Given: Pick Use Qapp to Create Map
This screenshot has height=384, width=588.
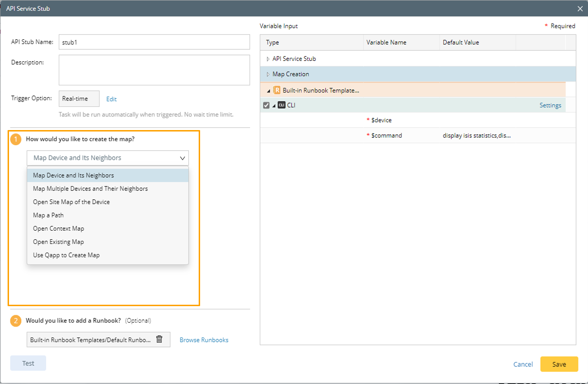Looking at the screenshot, I should click(x=66, y=255).
